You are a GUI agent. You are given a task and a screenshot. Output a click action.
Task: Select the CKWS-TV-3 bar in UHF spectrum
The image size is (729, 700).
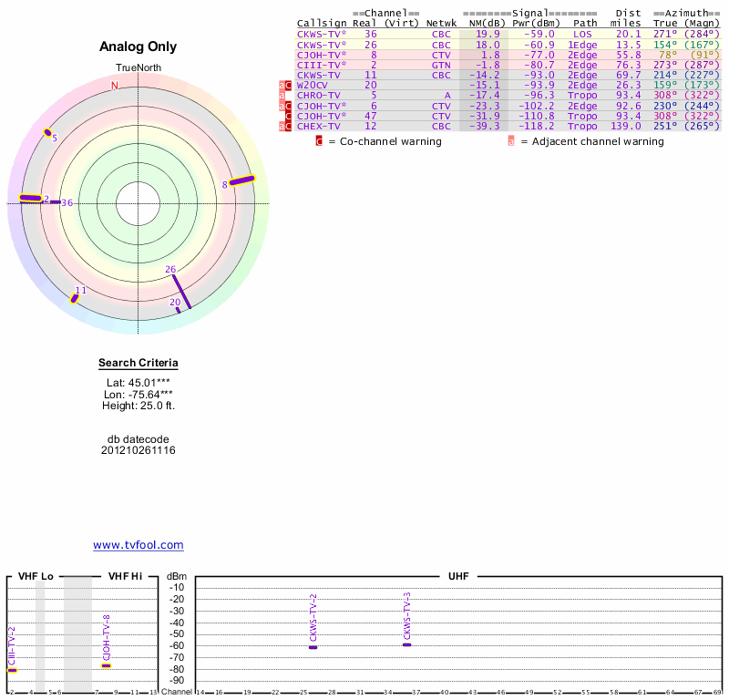tap(406, 644)
